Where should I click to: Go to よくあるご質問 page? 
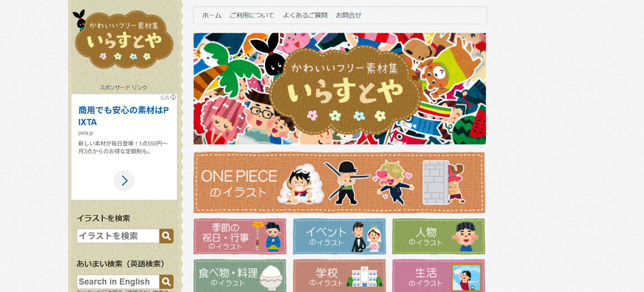[305, 15]
